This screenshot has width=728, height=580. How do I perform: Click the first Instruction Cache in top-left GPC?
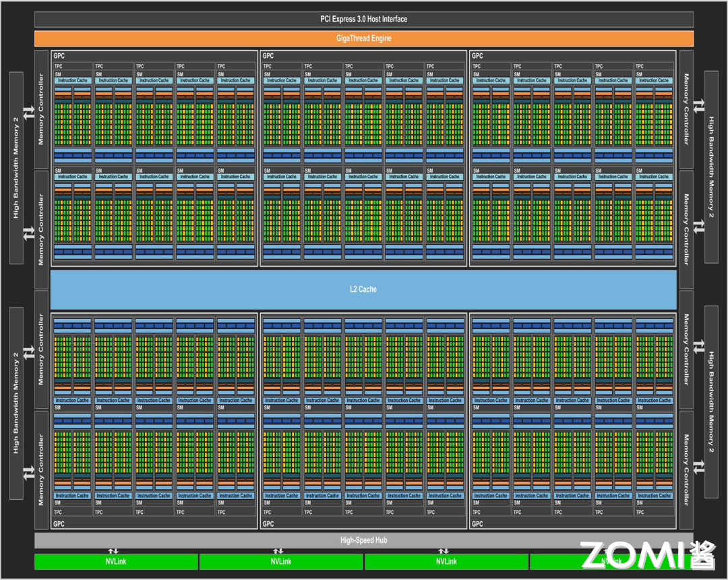pyautogui.click(x=72, y=80)
